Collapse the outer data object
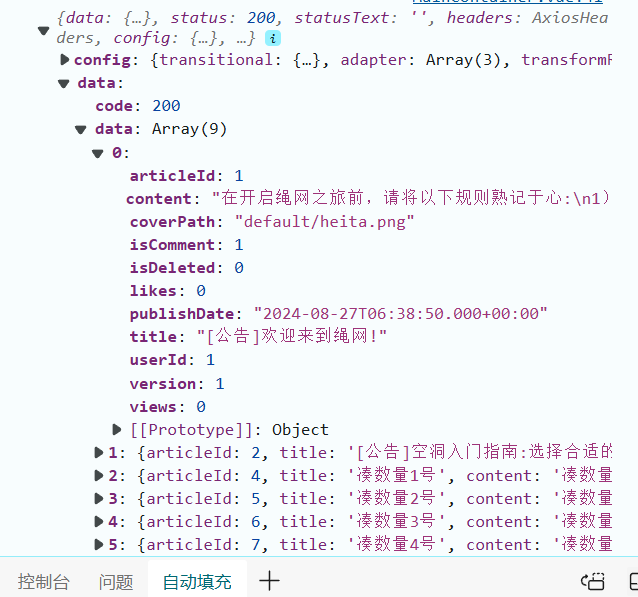Image resolution: width=638 pixels, height=597 pixels. click(64, 84)
